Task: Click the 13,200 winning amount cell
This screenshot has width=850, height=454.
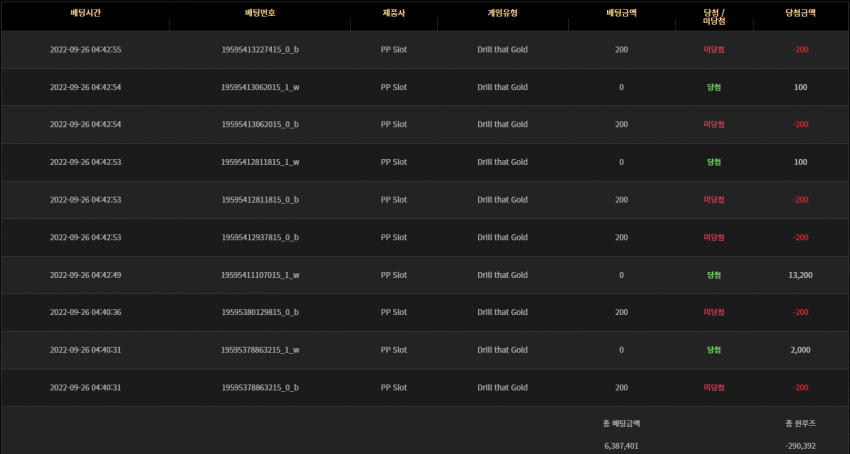Action: click(x=800, y=275)
